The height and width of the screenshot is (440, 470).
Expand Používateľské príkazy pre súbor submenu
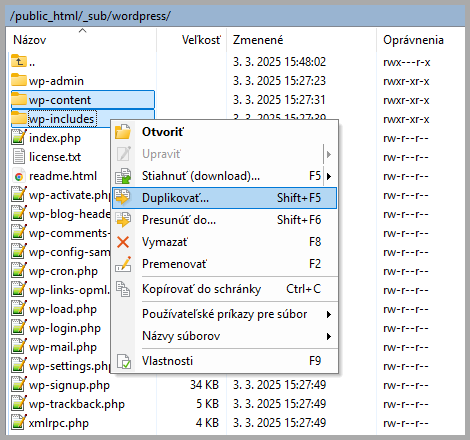(x=329, y=314)
